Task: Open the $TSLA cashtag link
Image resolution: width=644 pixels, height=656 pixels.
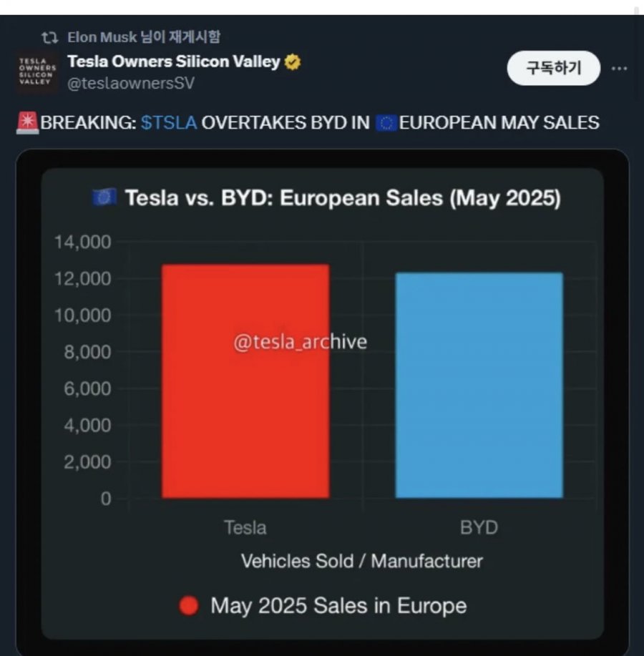Action: click(x=169, y=123)
